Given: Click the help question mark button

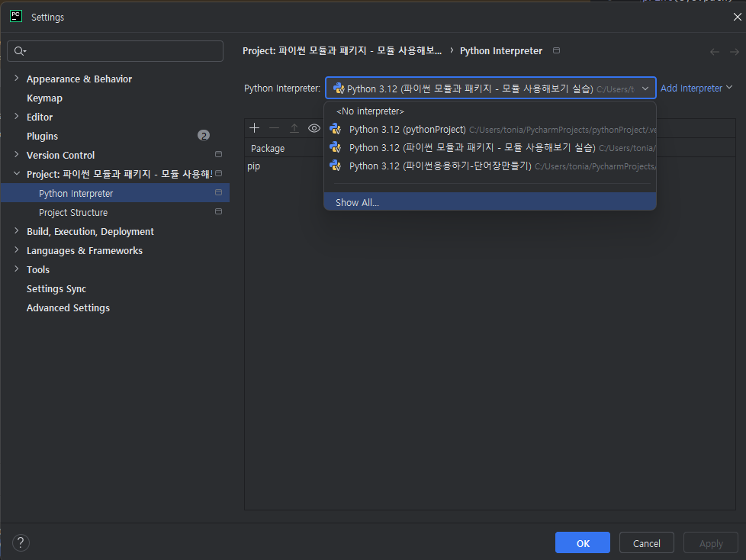Looking at the screenshot, I should (x=21, y=542).
